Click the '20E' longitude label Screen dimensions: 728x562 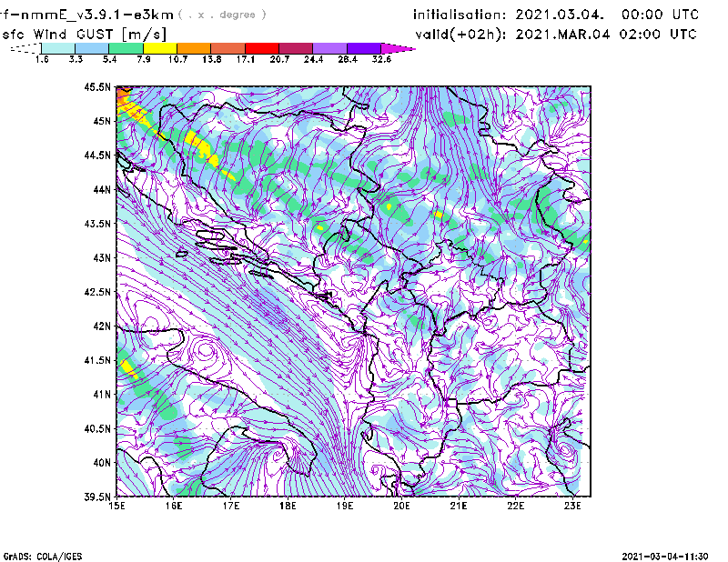[401, 506]
